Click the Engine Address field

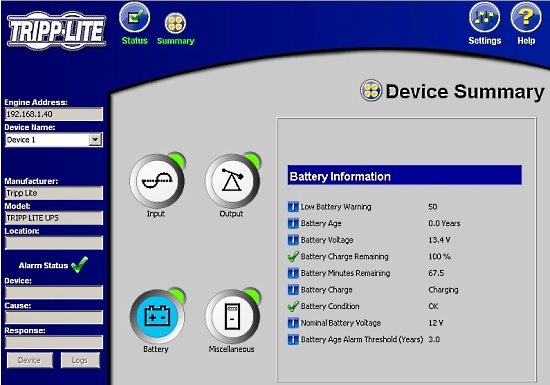point(54,114)
